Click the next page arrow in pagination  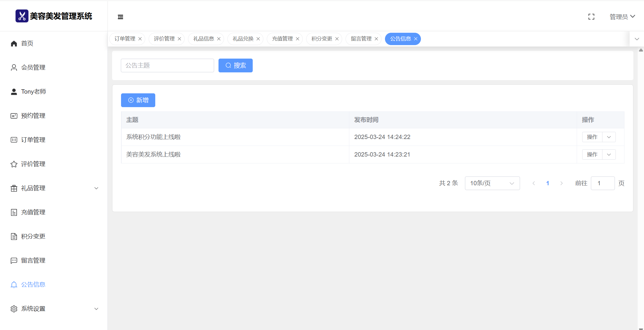561,183
